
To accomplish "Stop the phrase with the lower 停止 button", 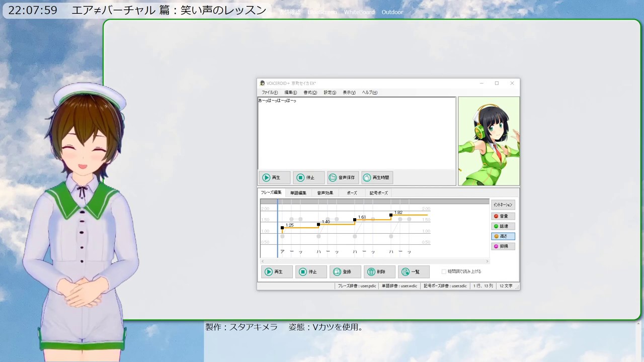I will 311,271.
